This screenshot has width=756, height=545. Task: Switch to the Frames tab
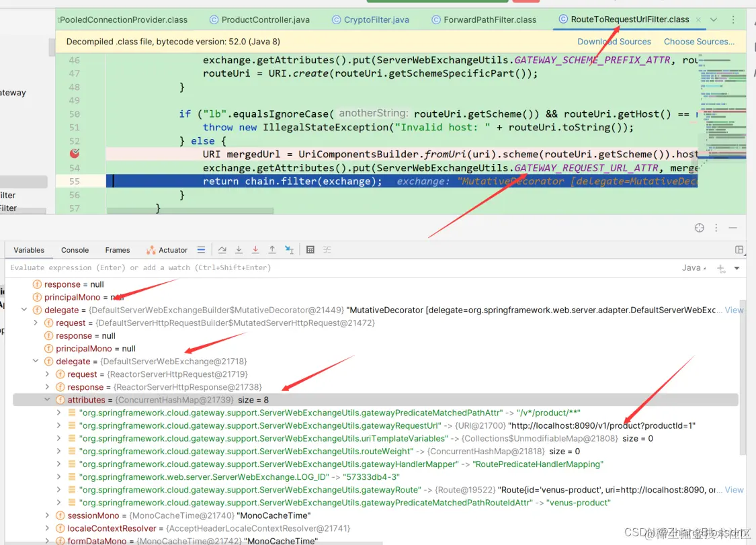point(118,250)
